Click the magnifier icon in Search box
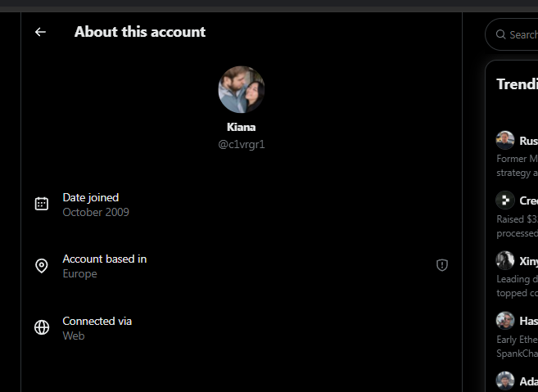This screenshot has width=538, height=392. pyautogui.click(x=500, y=34)
